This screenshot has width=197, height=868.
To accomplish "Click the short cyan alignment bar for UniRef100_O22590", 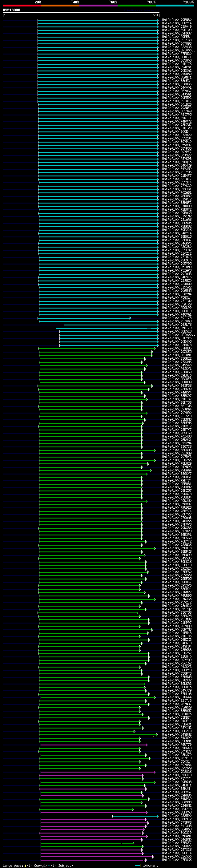I will [135, 816].
